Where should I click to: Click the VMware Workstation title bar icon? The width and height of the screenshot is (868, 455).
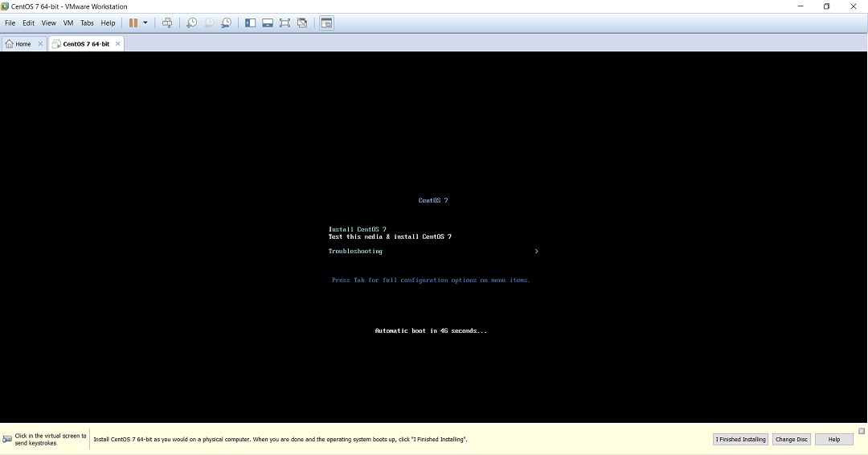tap(5, 6)
